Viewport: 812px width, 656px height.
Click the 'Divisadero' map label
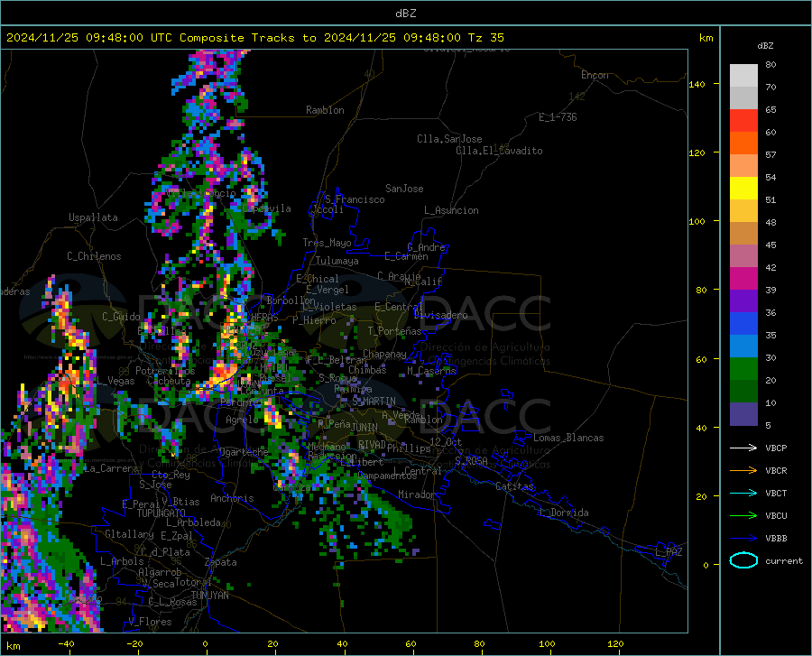pos(440,315)
